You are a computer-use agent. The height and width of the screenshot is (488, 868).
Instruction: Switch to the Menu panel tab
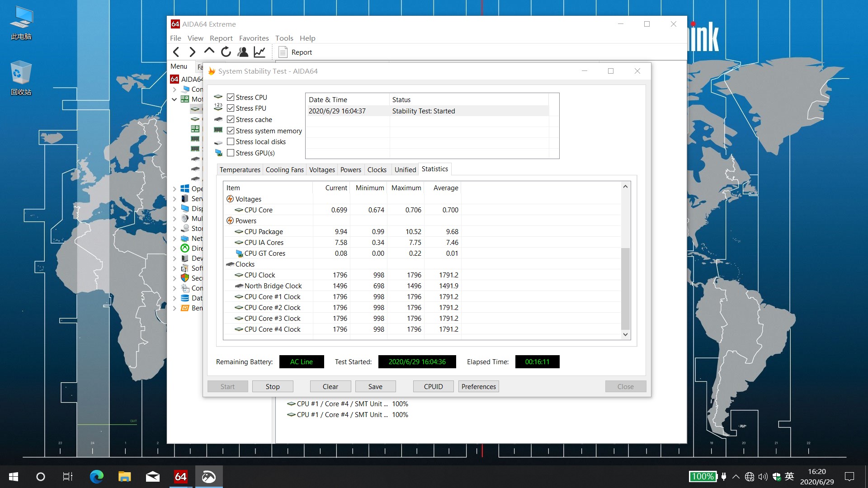179,66
